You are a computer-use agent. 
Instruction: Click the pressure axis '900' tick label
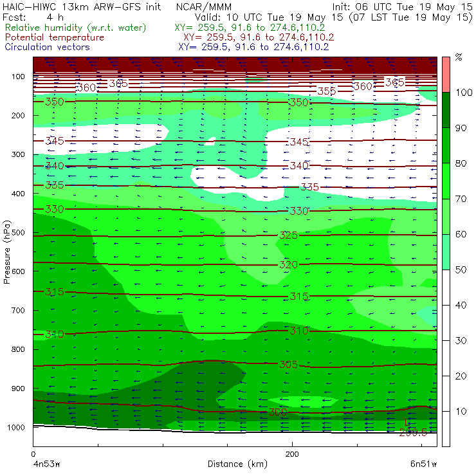click(x=18, y=389)
